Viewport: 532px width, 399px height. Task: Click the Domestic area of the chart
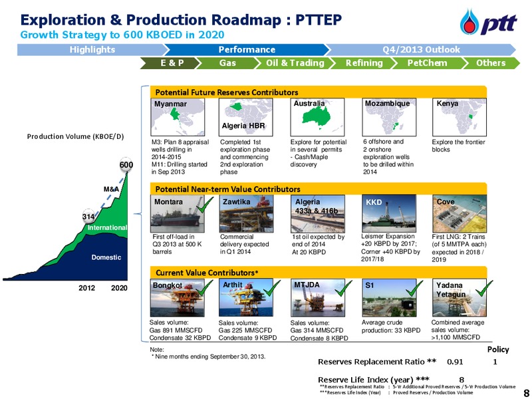point(106,257)
